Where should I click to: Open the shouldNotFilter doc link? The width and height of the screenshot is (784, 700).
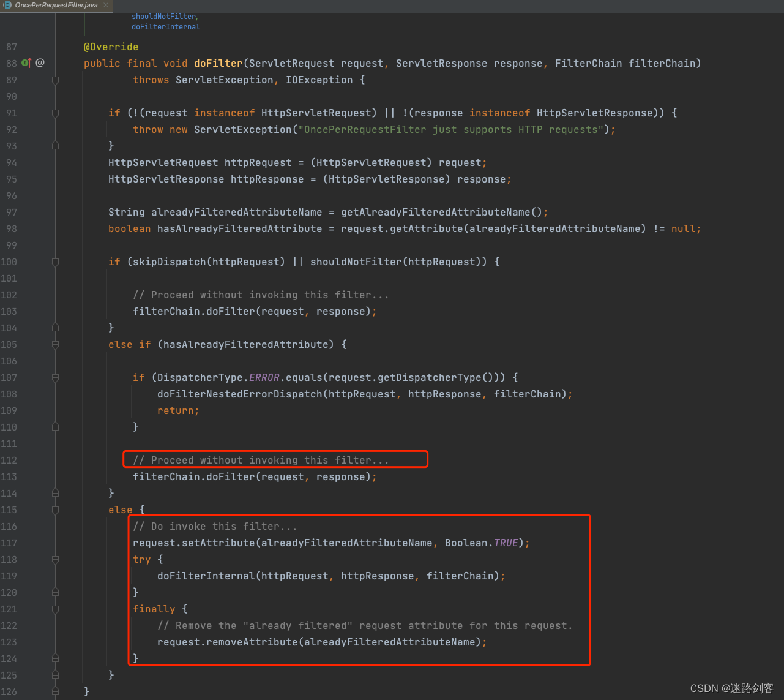(164, 17)
